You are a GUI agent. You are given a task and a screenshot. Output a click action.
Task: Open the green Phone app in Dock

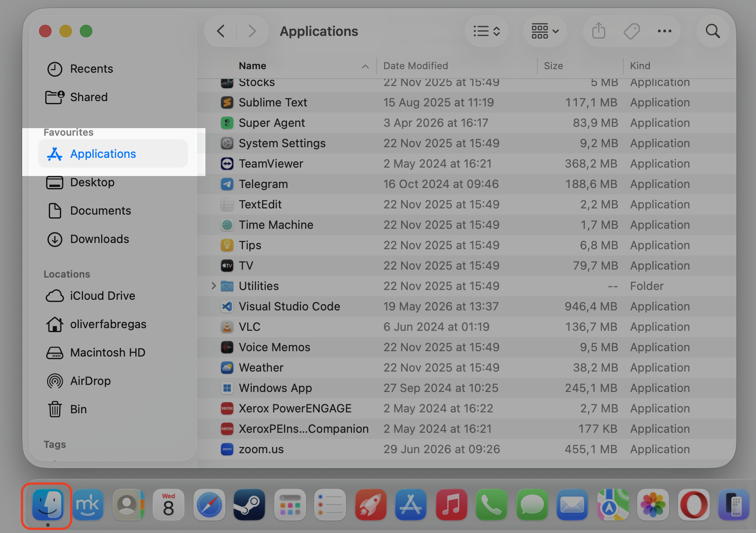tap(492, 505)
